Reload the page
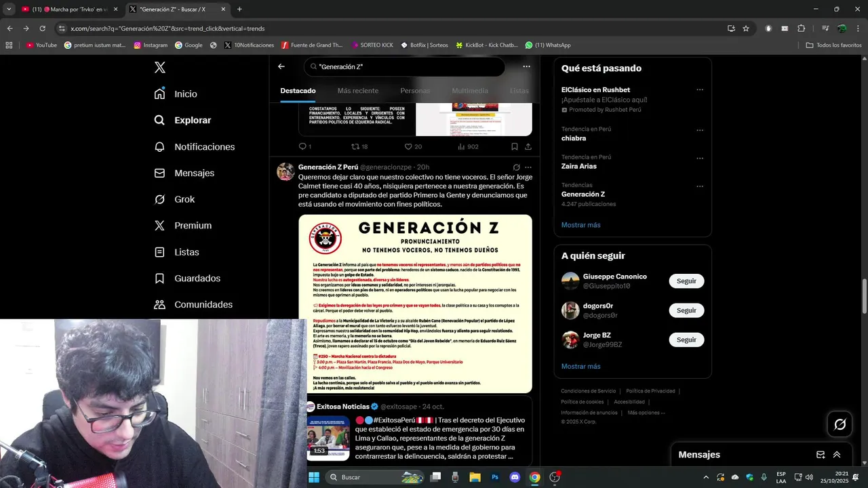 [42, 28]
